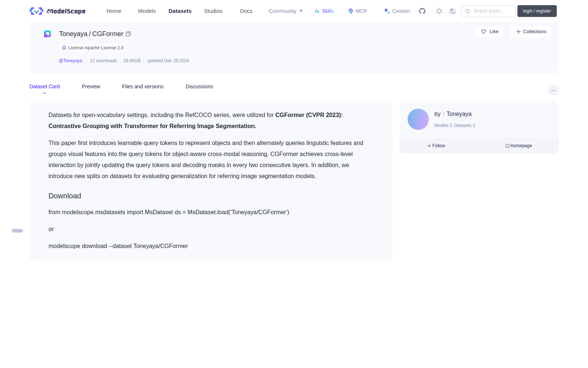Open the Home menu item

point(114,11)
